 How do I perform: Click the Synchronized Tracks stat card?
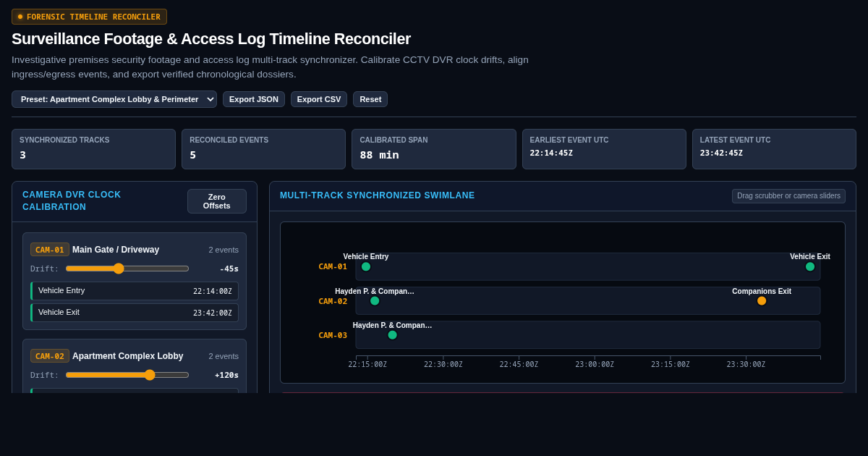[93, 149]
